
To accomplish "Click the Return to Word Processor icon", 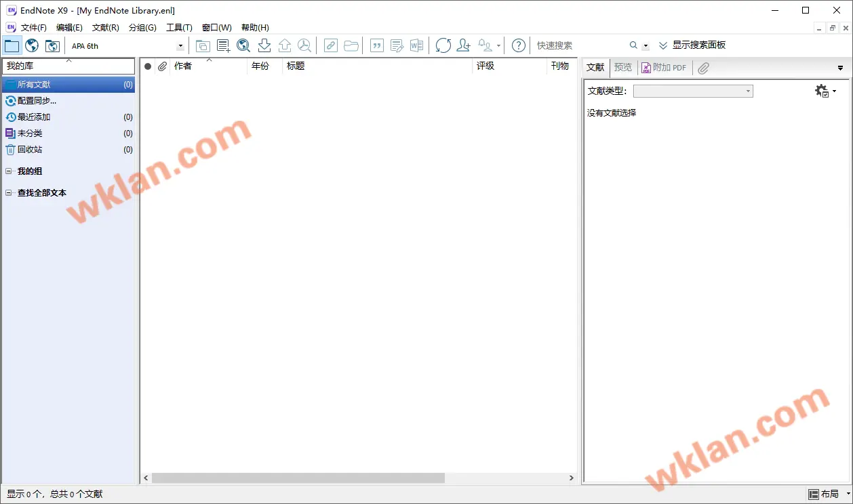I will [x=417, y=45].
